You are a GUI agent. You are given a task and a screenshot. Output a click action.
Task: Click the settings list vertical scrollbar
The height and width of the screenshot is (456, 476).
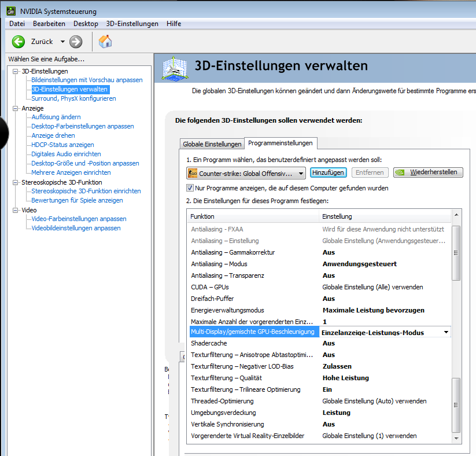456,324
